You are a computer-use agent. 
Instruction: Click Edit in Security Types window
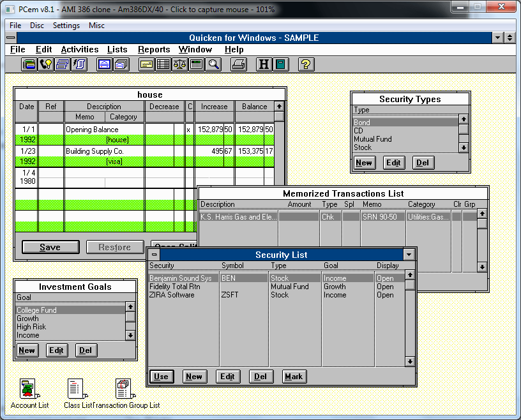point(394,163)
